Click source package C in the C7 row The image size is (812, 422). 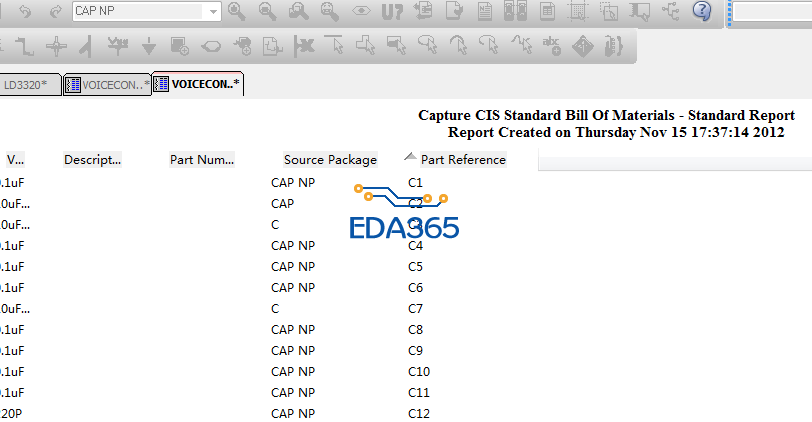275,309
